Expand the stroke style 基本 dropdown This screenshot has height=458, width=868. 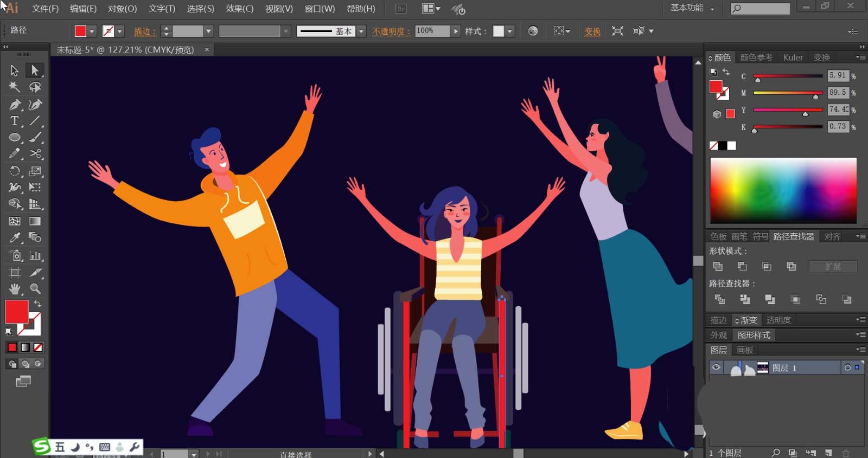pyautogui.click(x=361, y=31)
